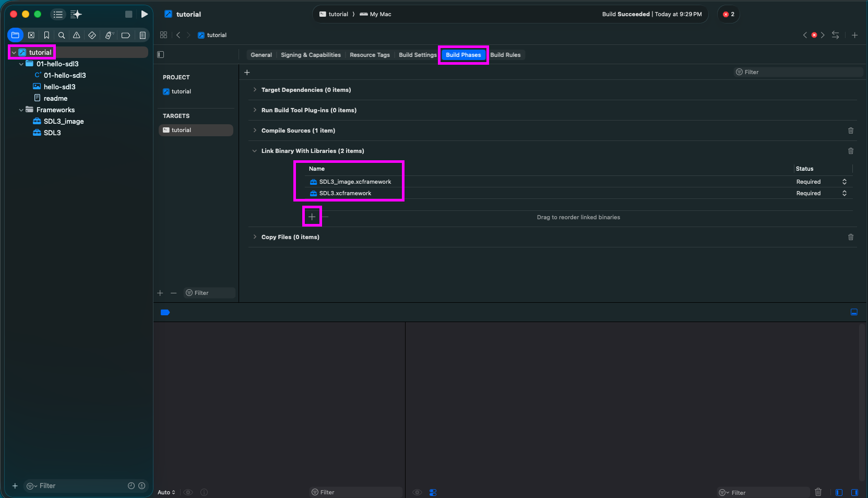Open the Issue navigator warning triangle
868x498 pixels.
tap(77, 35)
